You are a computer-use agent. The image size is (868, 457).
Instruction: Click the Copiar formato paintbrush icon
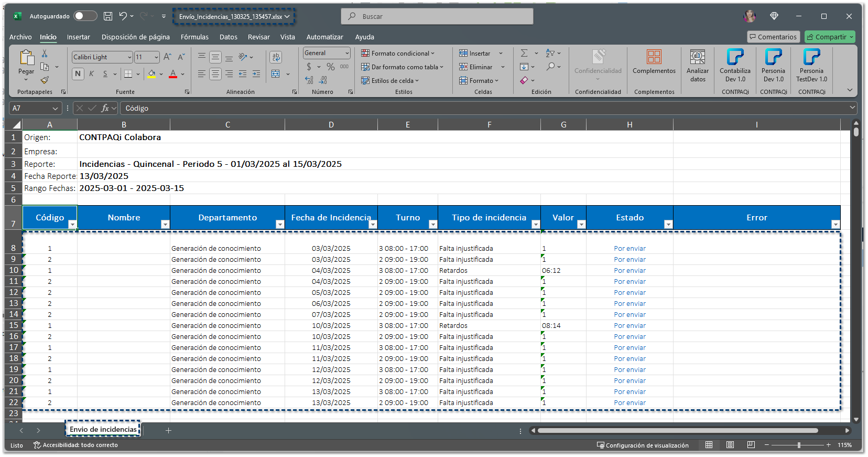click(x=45, y=80)
